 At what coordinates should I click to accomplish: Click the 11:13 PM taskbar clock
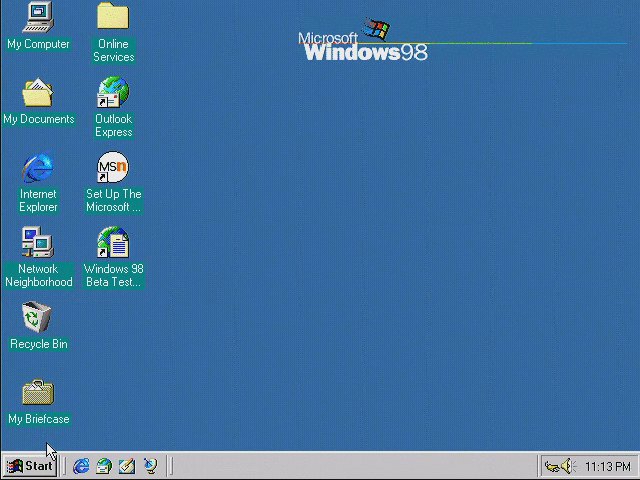point(608,466)
